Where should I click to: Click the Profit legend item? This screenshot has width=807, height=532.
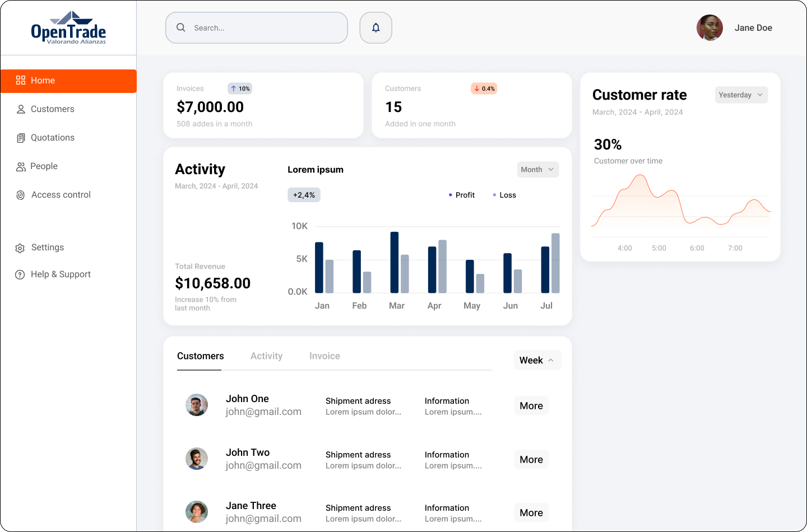coord(462,195)
